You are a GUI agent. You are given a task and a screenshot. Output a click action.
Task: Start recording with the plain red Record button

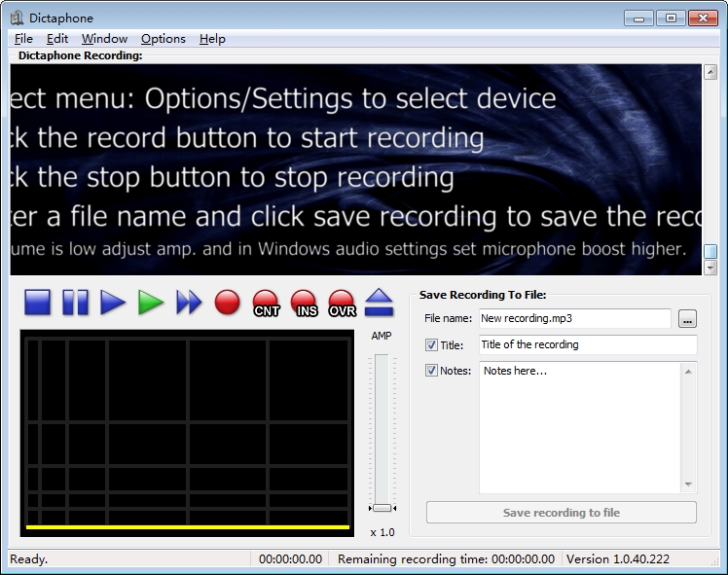pyautogui.click(x=228, y=303)
